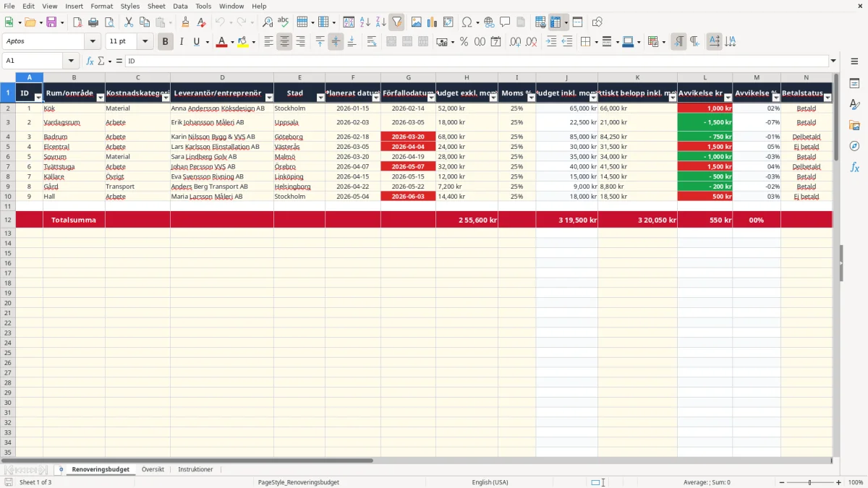
Task: Select column H header
Action: [467, 77]
